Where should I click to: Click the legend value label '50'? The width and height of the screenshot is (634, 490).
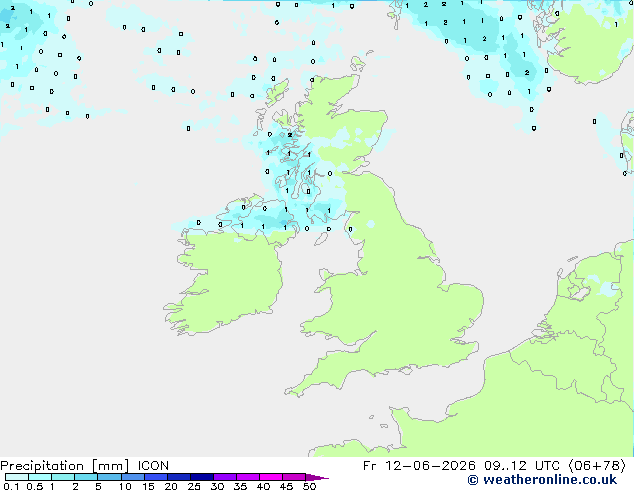(310, 486)
